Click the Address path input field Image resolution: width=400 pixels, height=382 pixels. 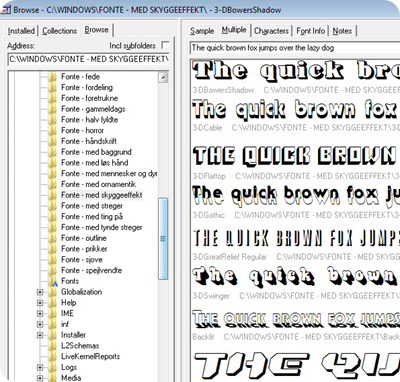(88, 59)
